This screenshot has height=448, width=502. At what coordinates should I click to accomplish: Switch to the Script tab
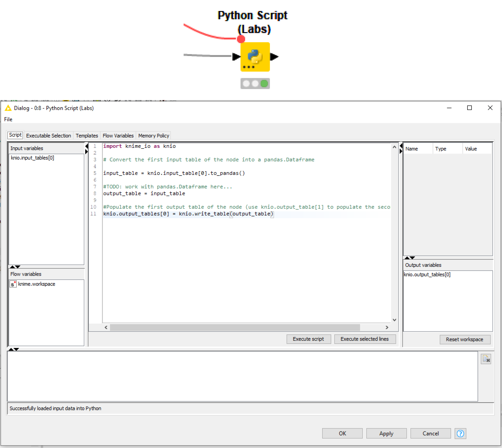coord(15,135)
